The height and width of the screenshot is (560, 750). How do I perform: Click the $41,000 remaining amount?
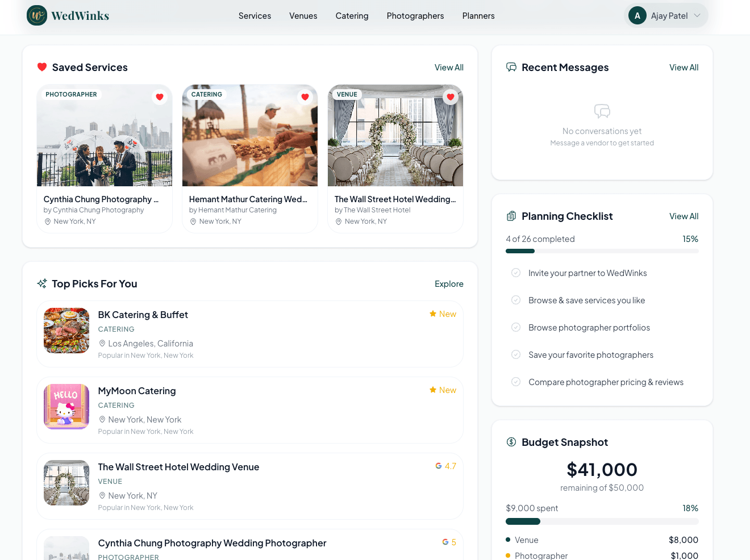[602, 470]
